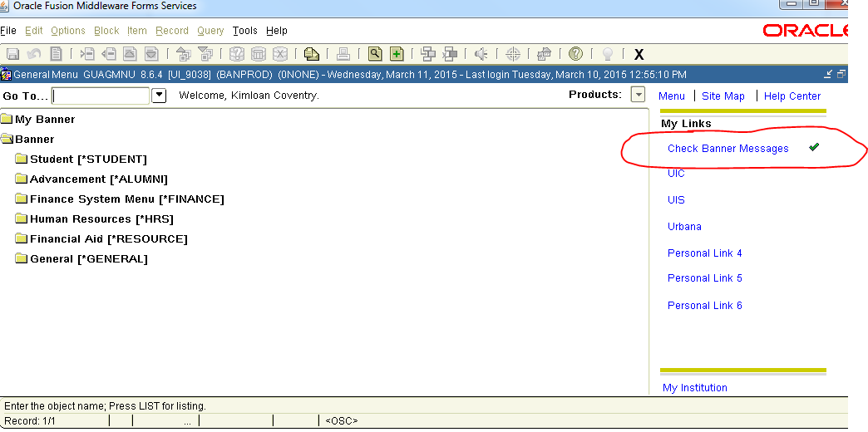Open the Edit menu
This screenshot has width=868, height=432.
click(34, 31)
